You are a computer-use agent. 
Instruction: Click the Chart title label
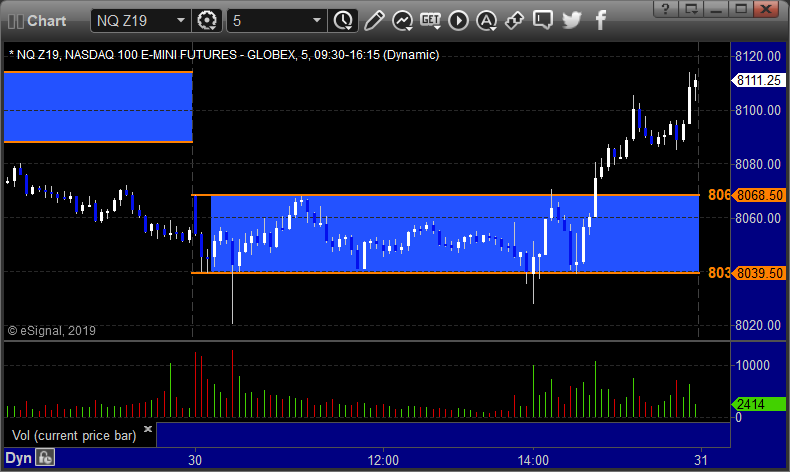coord(47,21)
